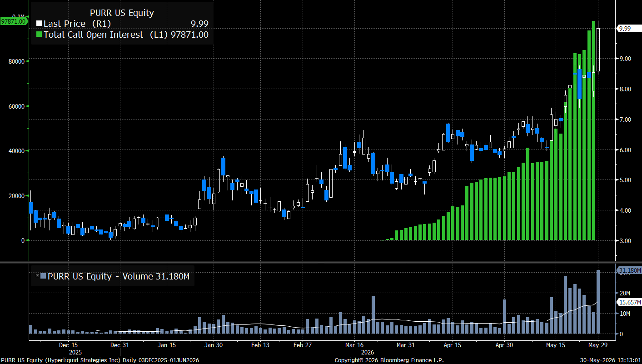Viewport: 642px width, 364px height.
Task: Click the "May 15" date label
Action: (x=556, y=345)
